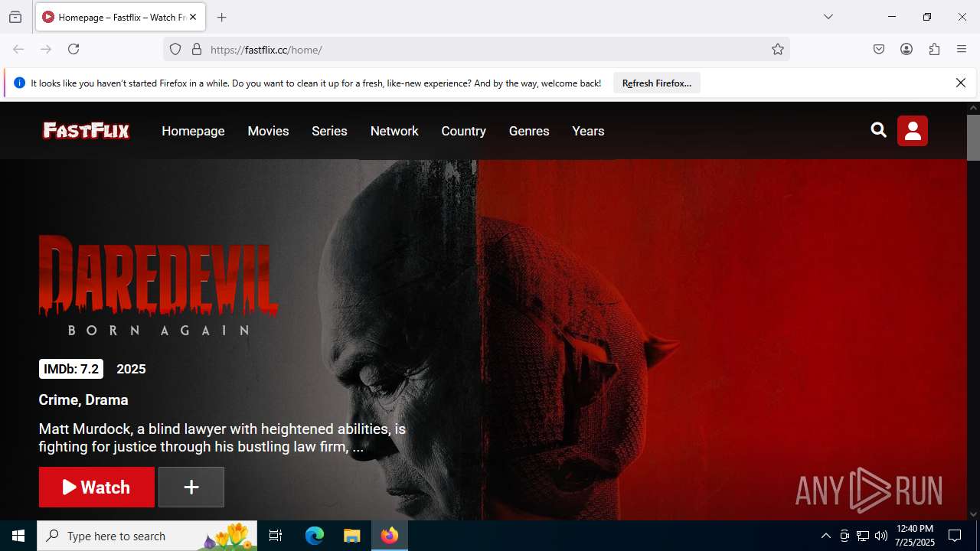Viewport: 980px width, 551px height.
Task: Click the scrollbar down arrow
Action: [973, 514]
